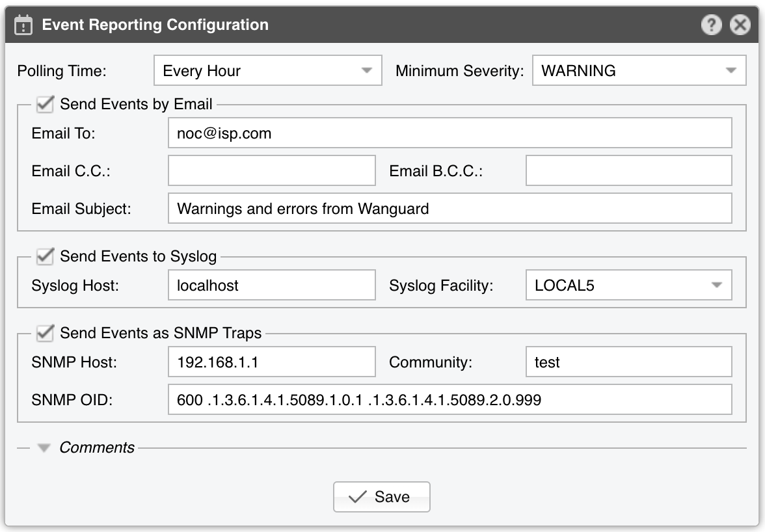Toggle Send Events to Syslog checkbox
The width and height of the screenshot is (765, 532).
[45, 256]
